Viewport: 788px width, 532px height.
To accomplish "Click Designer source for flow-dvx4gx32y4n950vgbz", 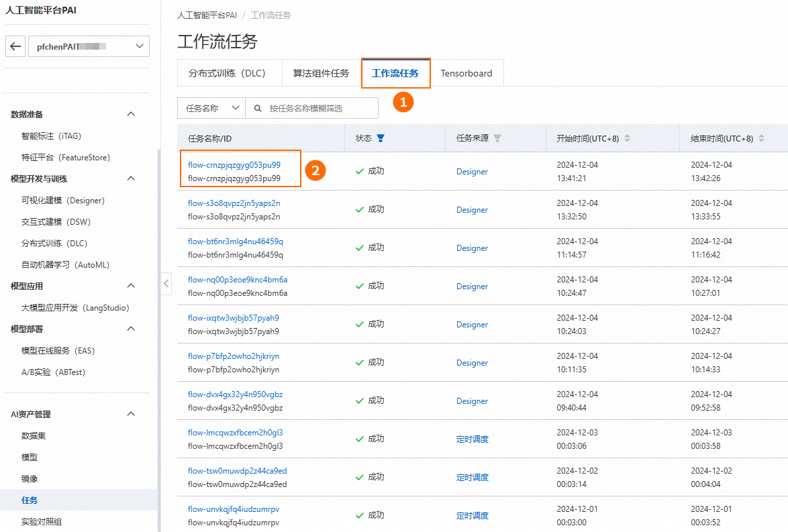I will click(x=472, y=401).
